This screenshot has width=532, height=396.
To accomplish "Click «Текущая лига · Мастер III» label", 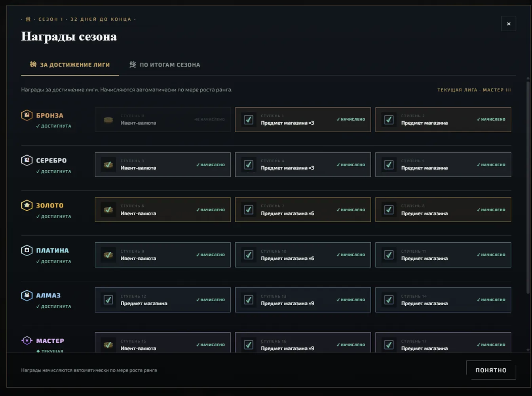I will pyautogui.click(x=474, y=90).
